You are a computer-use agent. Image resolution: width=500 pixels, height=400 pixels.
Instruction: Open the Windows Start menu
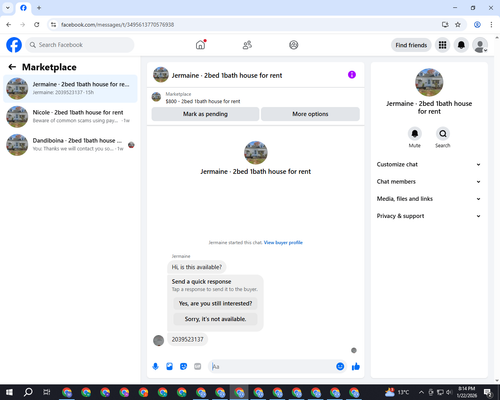tap(9, 392)
